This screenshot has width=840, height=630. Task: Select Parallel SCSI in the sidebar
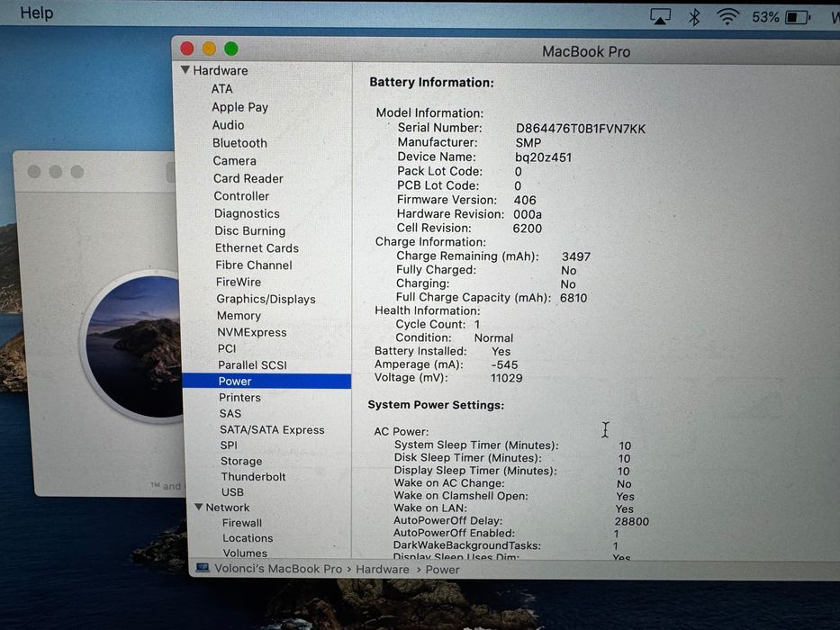coord(252,364)
